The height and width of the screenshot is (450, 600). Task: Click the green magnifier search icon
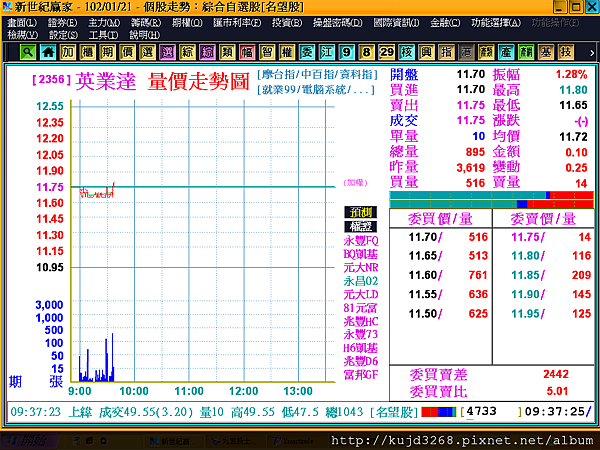28,52
